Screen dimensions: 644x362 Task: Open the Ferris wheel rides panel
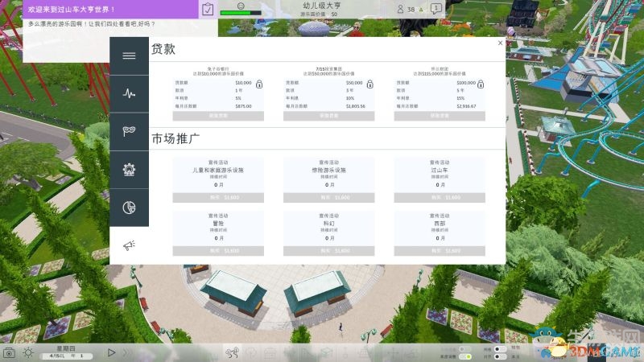pyautogui.click(x=129, y=170)
